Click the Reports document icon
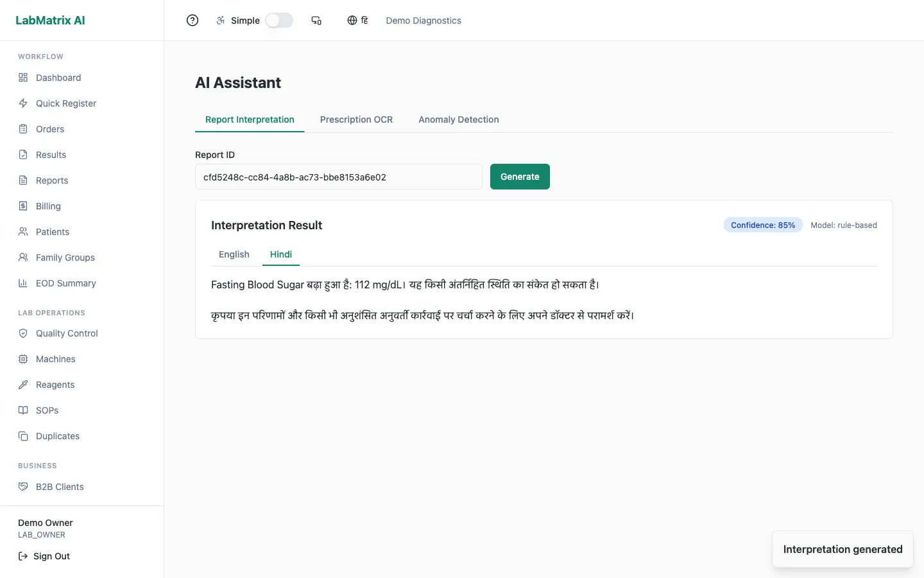Viewport: 924px width, 578px height. 23,180
